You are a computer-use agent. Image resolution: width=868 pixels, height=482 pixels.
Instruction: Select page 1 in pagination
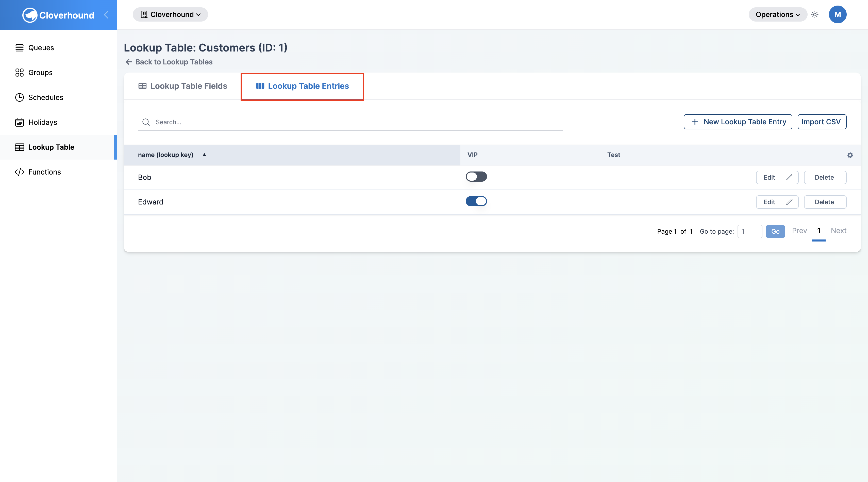point(819,231)
